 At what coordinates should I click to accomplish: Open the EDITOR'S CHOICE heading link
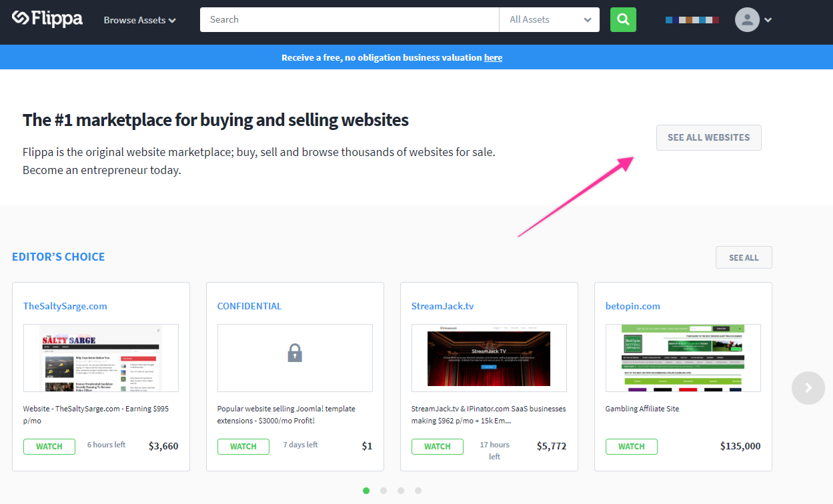(x=59, y=257)
